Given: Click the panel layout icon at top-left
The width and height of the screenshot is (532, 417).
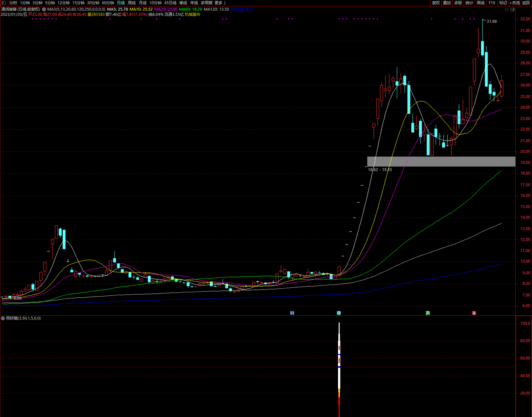Looking at the screenshot, I should coord(4,3).
